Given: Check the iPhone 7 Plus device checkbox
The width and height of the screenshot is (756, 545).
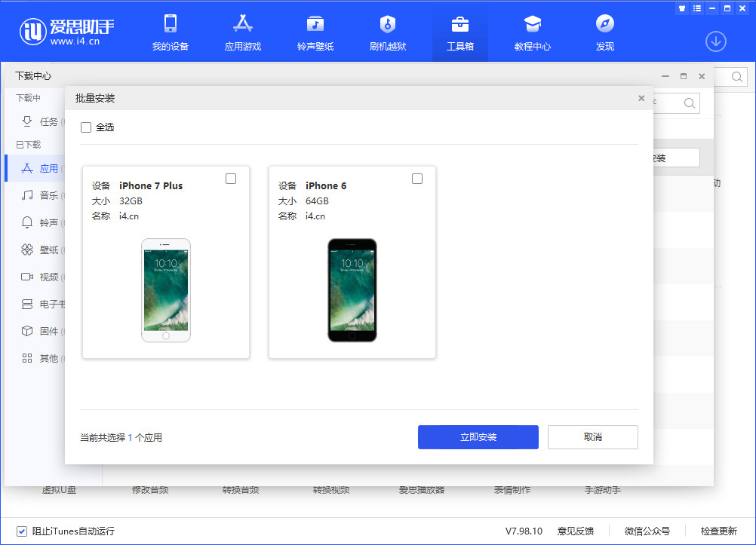Looking at the screenshot, I should click(x=231, y=179).
